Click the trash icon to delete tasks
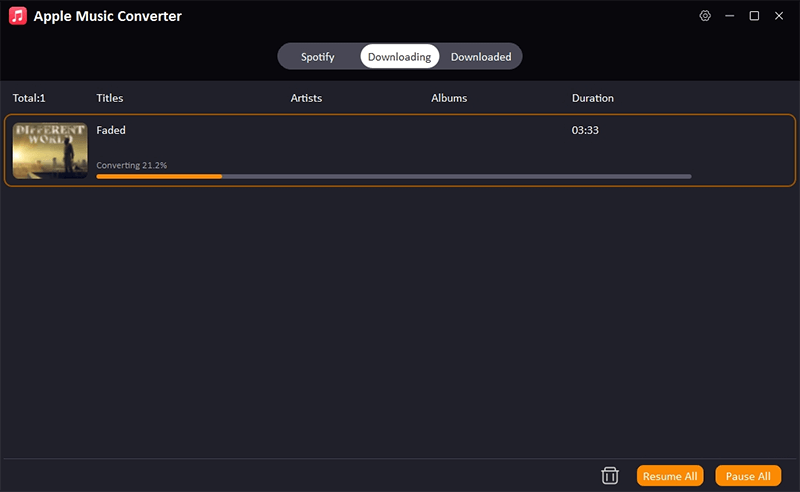800x492 pixels. tap(609, 476)
